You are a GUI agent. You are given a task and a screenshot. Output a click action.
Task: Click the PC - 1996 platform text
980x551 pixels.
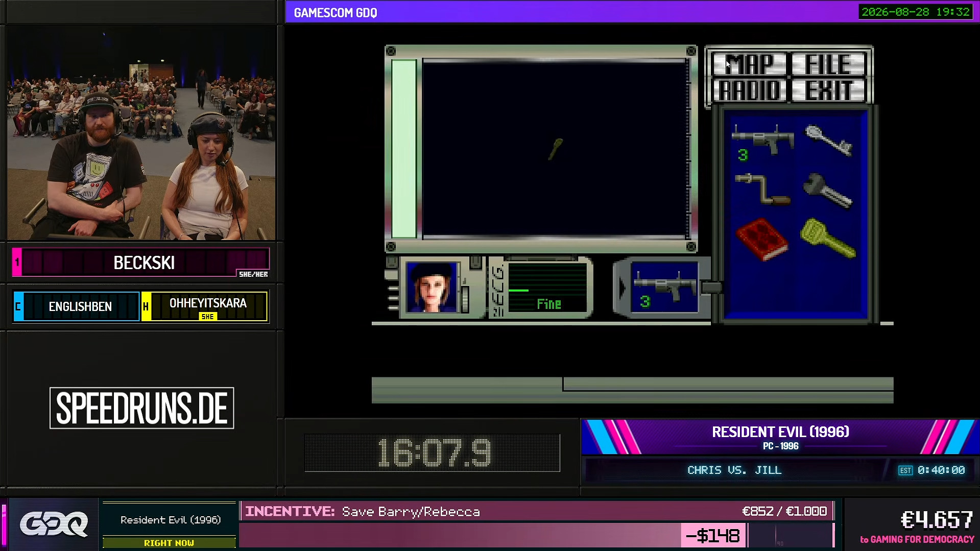(x=780, y=446)
